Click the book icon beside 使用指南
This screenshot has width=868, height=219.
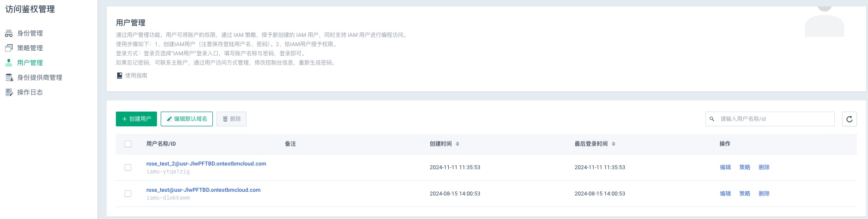pos(120,76)
